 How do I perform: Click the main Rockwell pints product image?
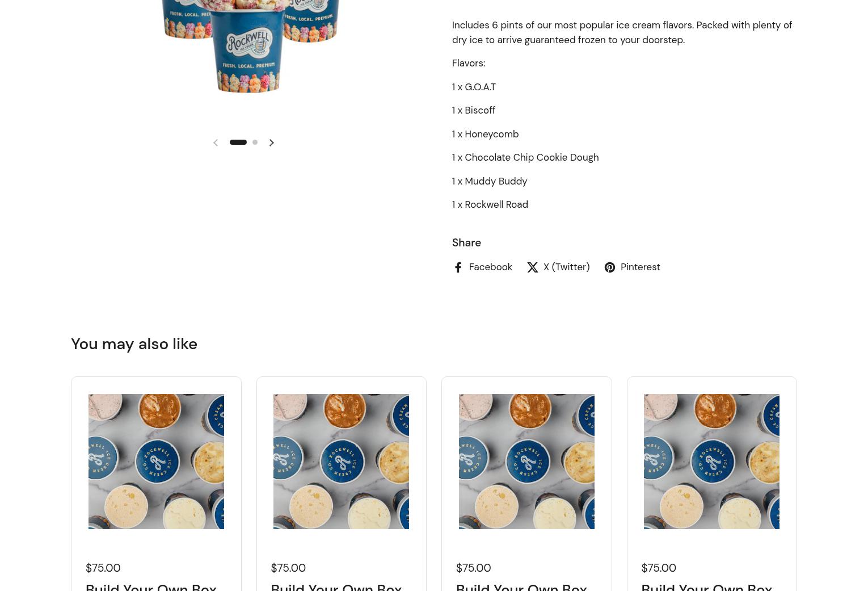(x=250, y=45)
